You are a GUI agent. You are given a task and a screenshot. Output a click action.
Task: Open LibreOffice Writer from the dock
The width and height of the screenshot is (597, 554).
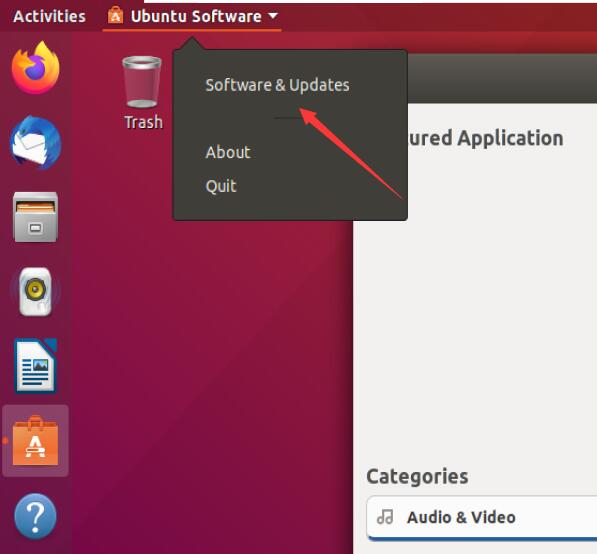(35, 366)
